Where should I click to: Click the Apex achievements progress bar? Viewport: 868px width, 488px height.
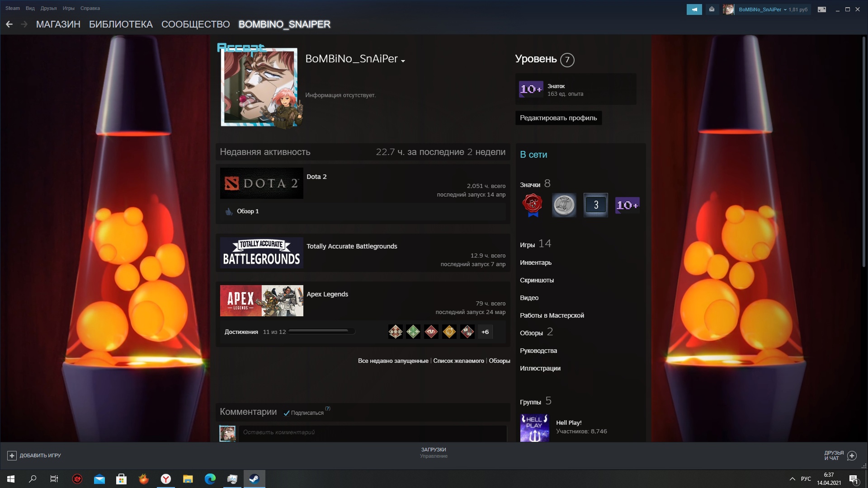[321, 332]
